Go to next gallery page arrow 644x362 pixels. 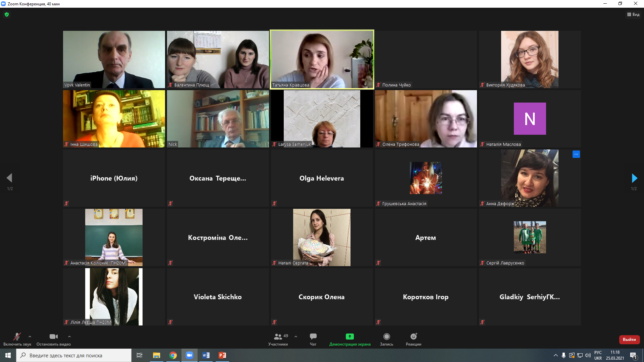coord(634,178)
